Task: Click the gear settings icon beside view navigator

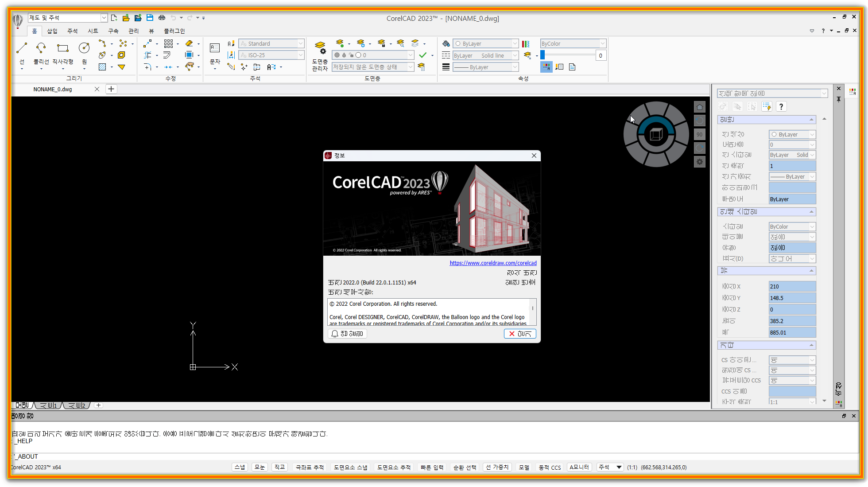Action: [700, 162]
